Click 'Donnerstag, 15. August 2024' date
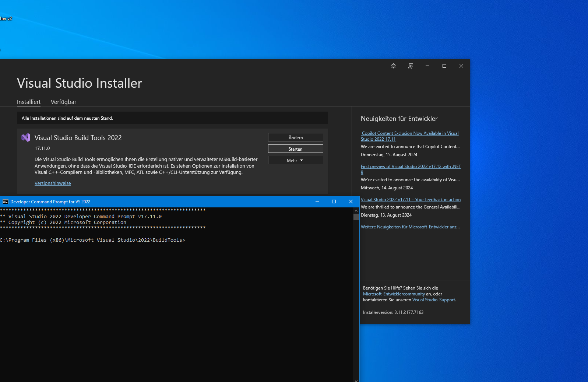Viewport: 588px width, 382px height. tap(389, 155)
